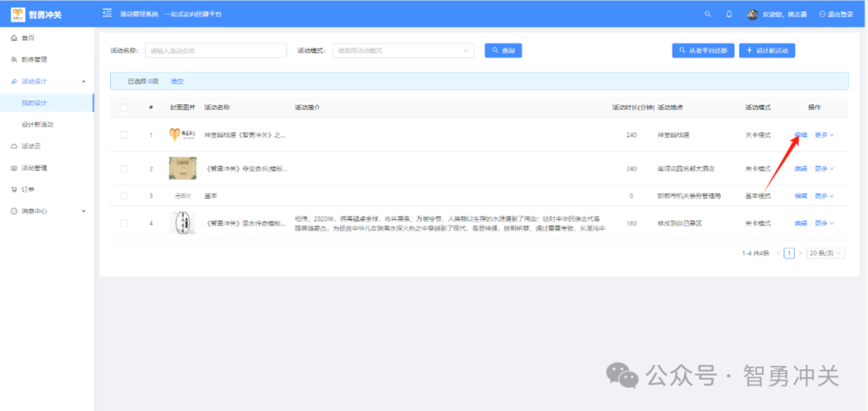Click the duration value 180 in row 4

(x=631, y=223)
